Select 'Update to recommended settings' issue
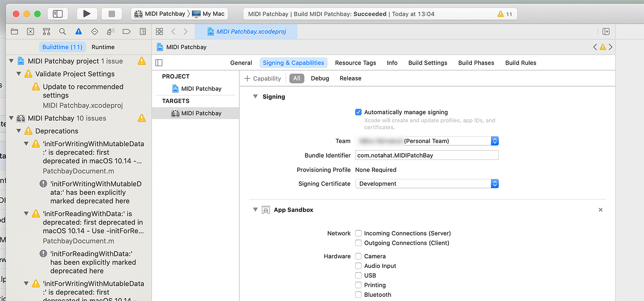The width and height of the screenshot is (644, 301). (78, 96)
